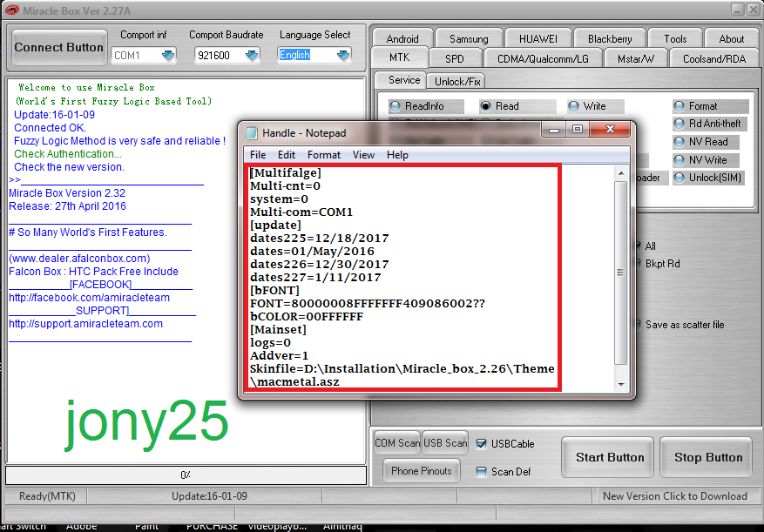Switch to the Samsung tab
Viewport: 764px width, 532px height.
click(x=469, y=39)
